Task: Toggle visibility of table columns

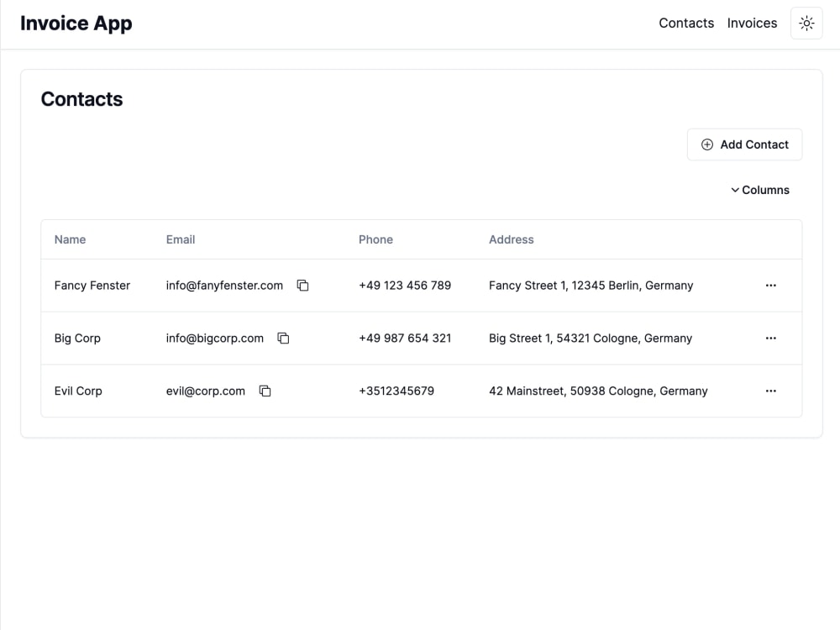Action: pyautogui.click(x=760, y=190)
